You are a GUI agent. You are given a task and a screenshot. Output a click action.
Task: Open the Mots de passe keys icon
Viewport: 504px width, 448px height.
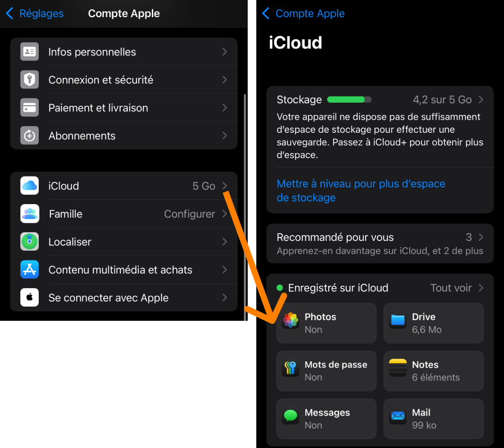[x=289, y=371]
